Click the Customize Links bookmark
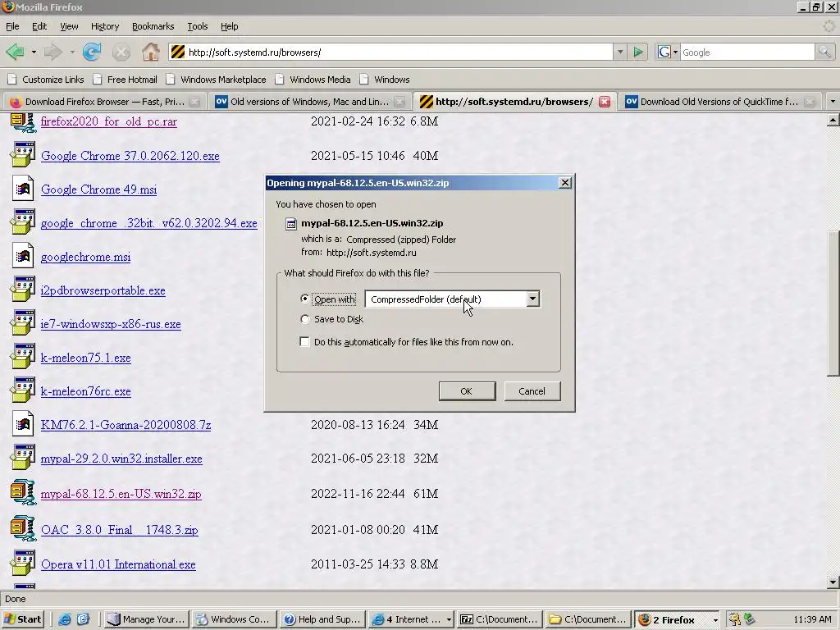 click(46, 80)
